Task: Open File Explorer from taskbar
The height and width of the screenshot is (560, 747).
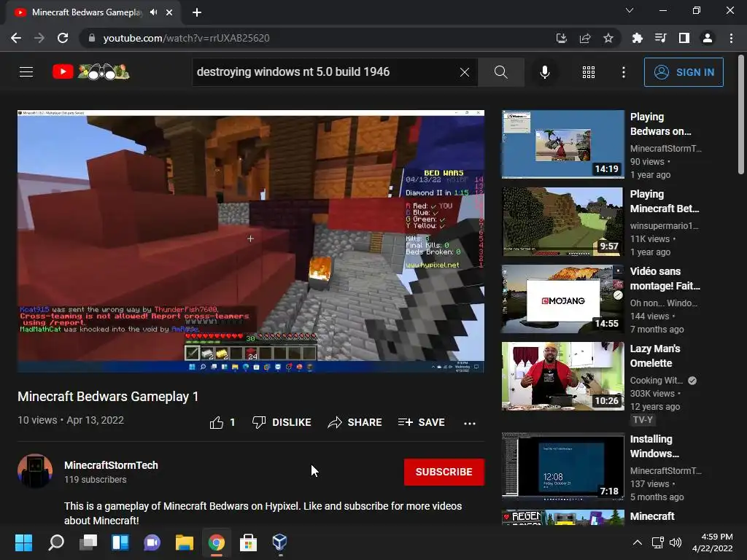Action: tap(185, 542)
